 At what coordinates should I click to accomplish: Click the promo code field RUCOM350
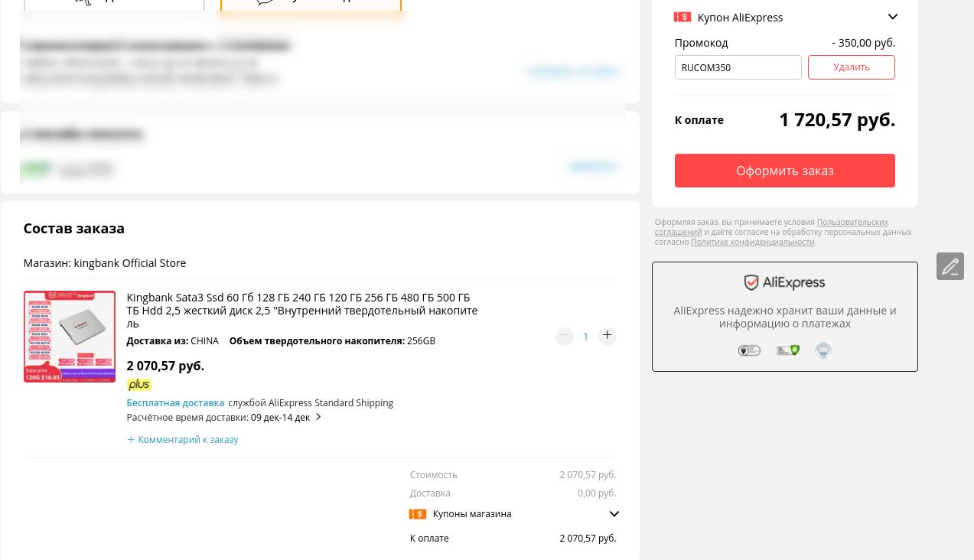pos(738,67)
